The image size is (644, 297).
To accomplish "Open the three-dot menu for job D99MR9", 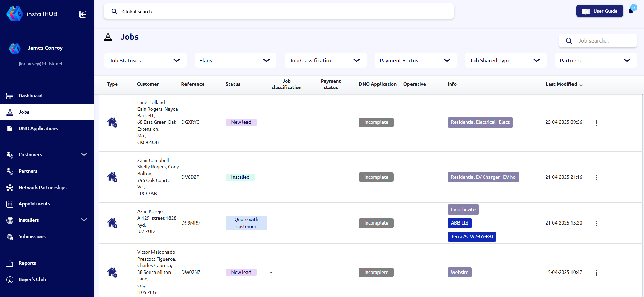I will [x=596, y=224].
